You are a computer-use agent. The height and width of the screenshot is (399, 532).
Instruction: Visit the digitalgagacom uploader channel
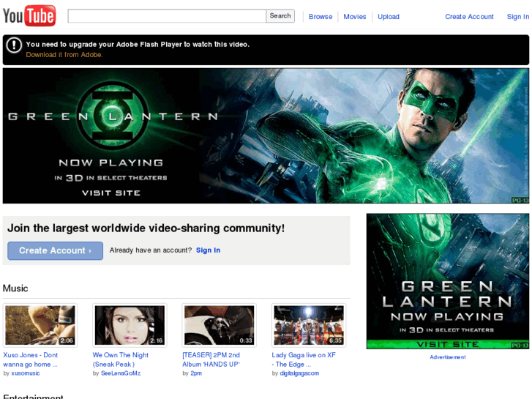[299, 373]
